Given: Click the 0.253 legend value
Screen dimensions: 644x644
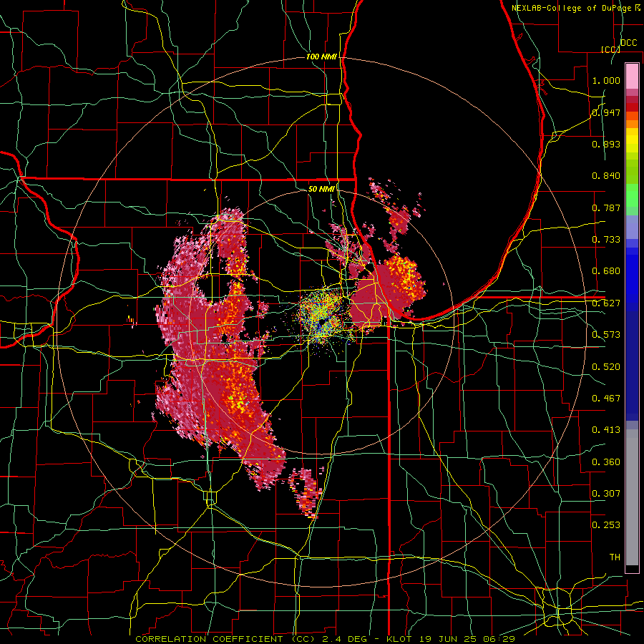Looking at the screenshot, I should (606, 525).
